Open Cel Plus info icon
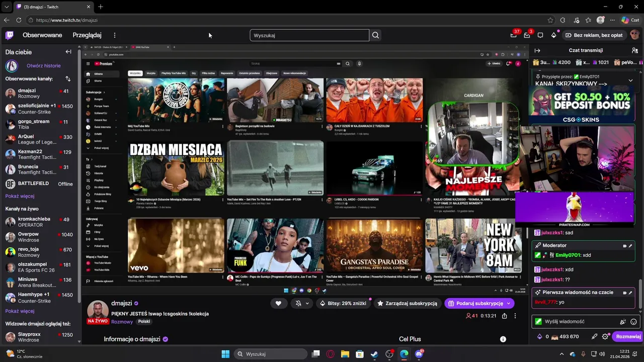644x362 pixels. pos(503,339)
